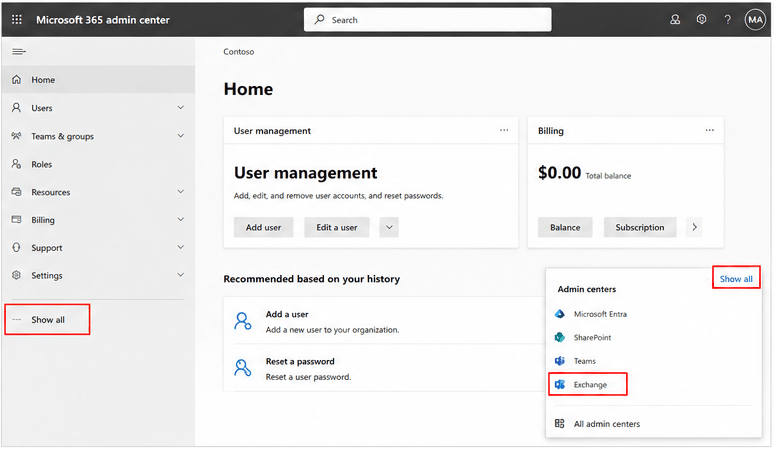Click the Users person icon in sidebar
Viewport: 774px width, 449px height.
coord(16,108)
